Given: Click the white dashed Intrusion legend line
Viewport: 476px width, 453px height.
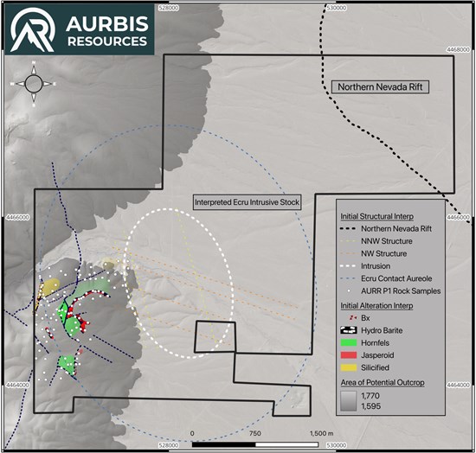Looking at the screenshot, I should tap(349, 266).
